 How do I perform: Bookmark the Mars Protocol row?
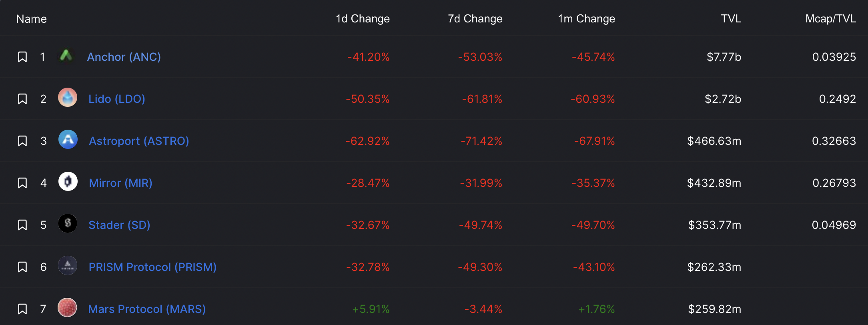pyautogui.click(x=22, y=309)
